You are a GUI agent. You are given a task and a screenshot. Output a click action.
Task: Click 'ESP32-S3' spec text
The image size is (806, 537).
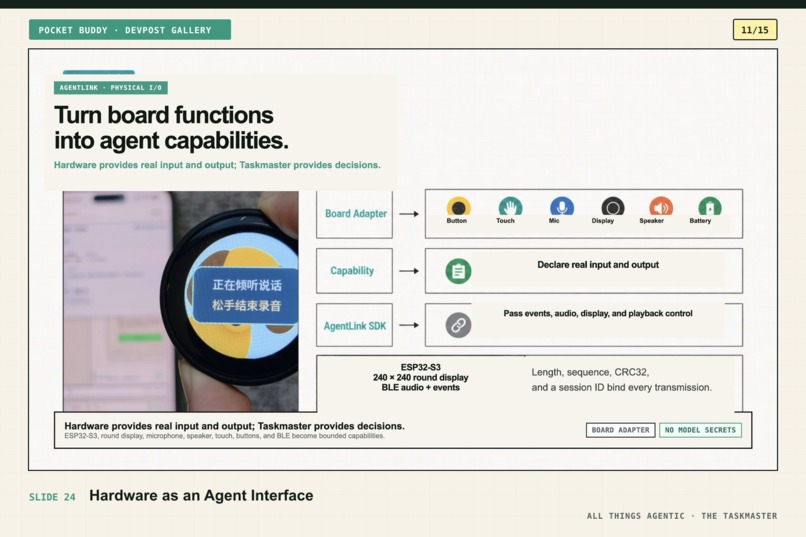point(420,367)
